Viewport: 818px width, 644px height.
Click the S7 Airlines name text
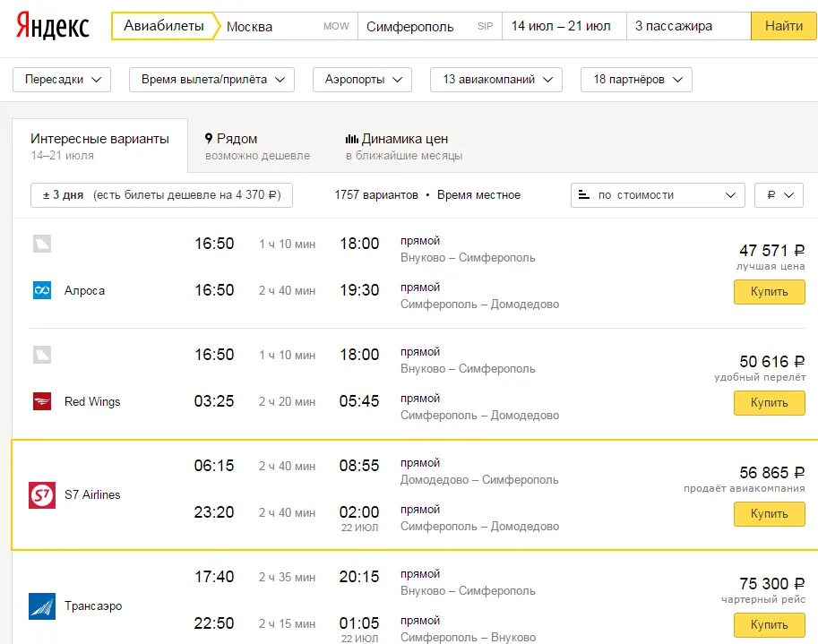(x=92, y=494)
